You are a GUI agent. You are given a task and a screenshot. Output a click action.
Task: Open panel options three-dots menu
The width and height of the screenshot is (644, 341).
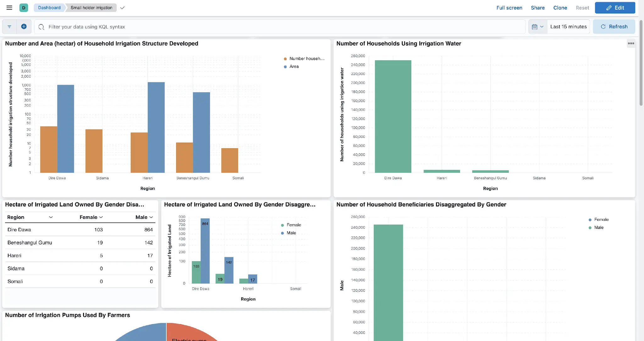(631, 43)
